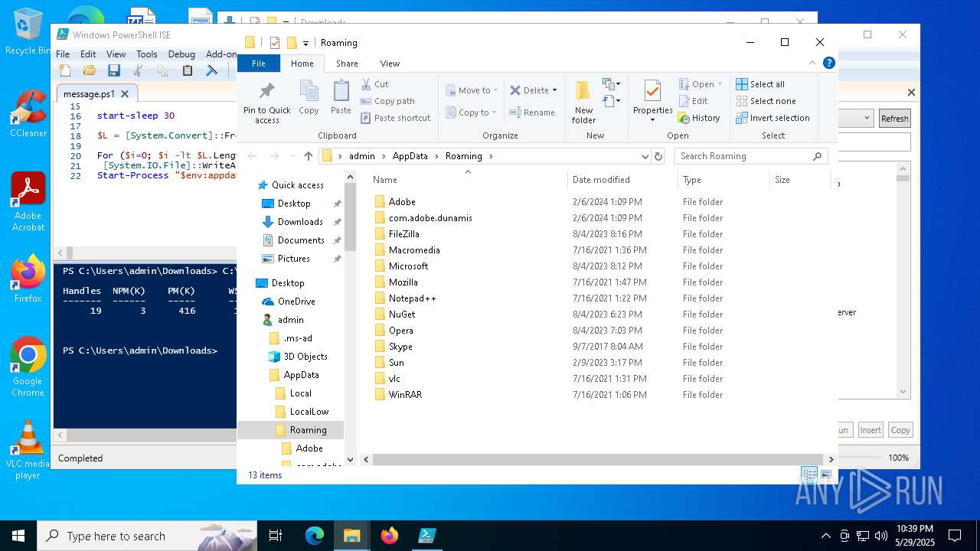Collapse the ribbon with chevron

point(812,63)
